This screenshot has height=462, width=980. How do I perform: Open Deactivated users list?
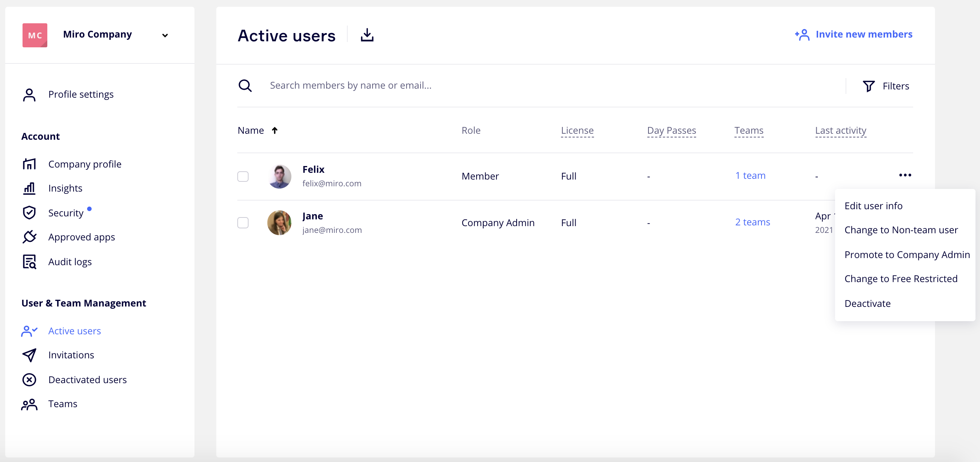pos(87,379)
